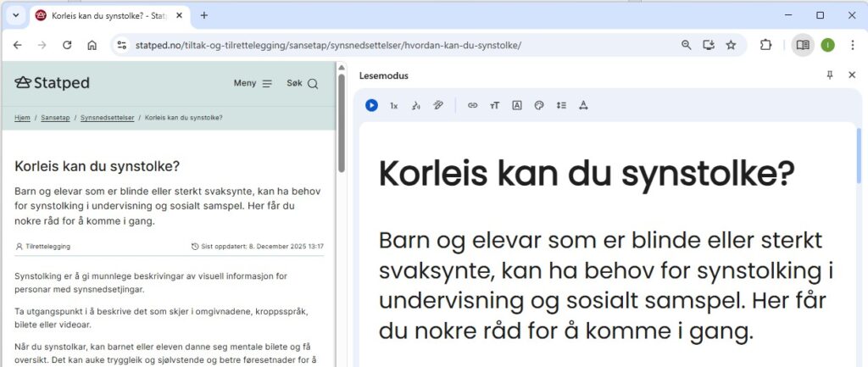Open the color theme palette

[539, 105]
